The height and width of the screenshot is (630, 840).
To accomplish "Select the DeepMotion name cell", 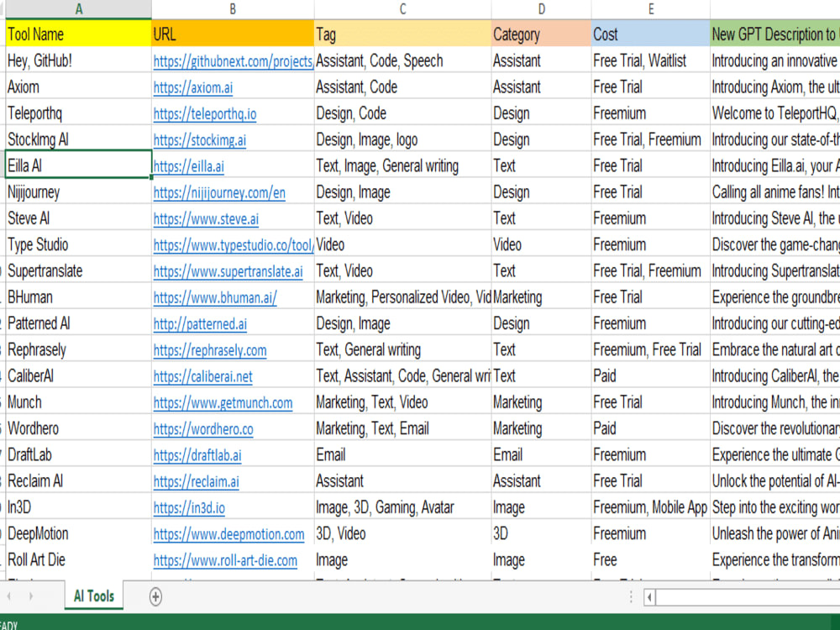I will click(x=79, y=533).
